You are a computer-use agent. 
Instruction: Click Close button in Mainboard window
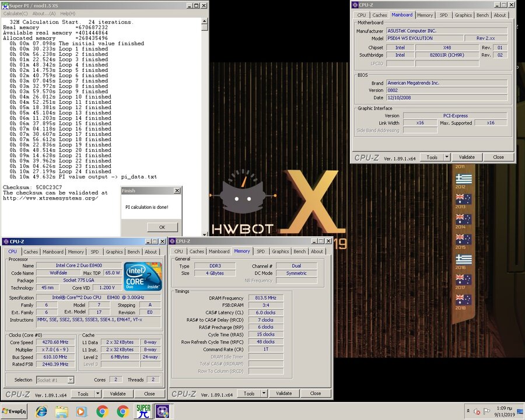[x=498, y=157]
